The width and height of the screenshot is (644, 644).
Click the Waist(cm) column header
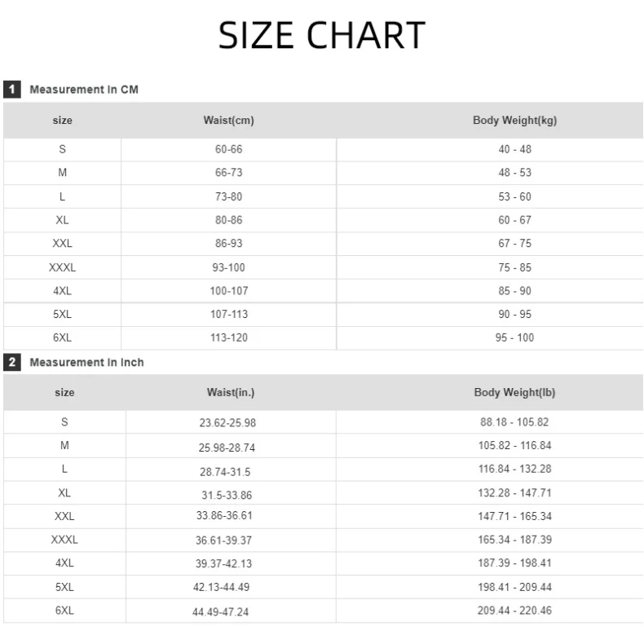[228, 121]
